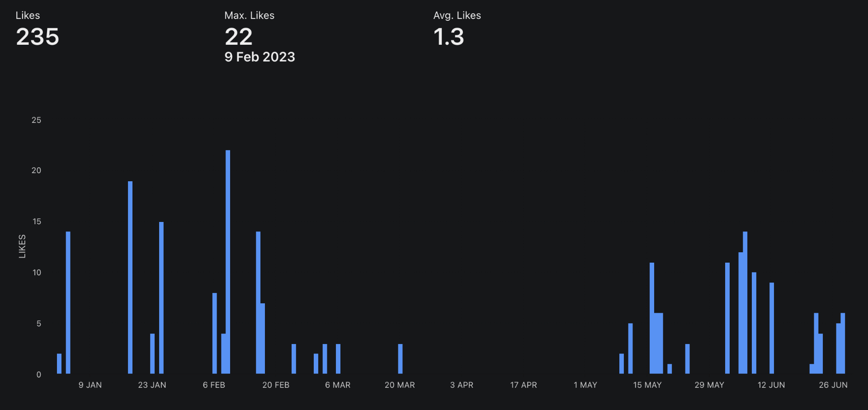Select the 15-likes bar right after 23 JAN
The width and height of the screenshot is (868, 410).
(161, 298)
